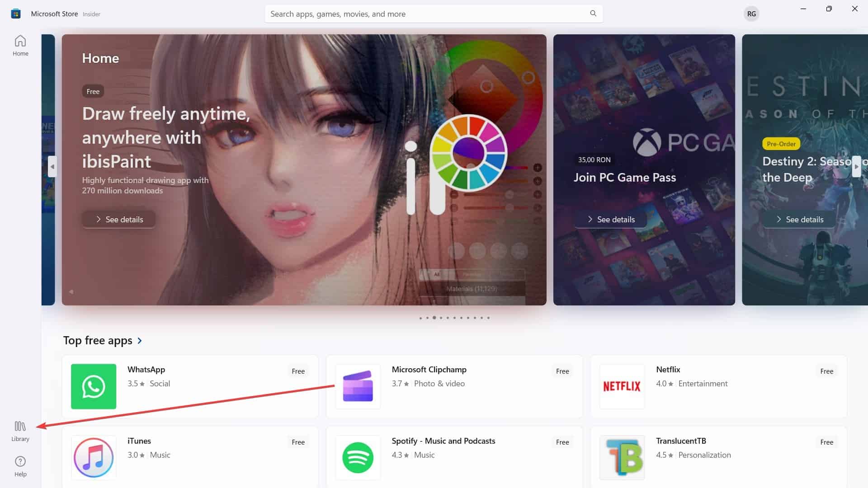Select the second carousel dot indicator
The width and height of the screenshot is (868, 488).
coord(427,318)
